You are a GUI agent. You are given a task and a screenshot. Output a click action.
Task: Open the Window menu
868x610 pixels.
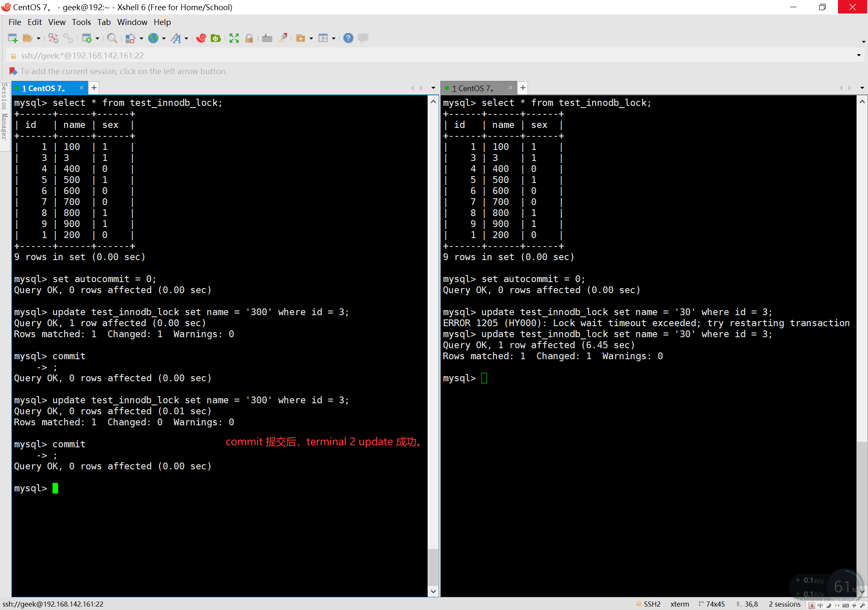[132, 22]
